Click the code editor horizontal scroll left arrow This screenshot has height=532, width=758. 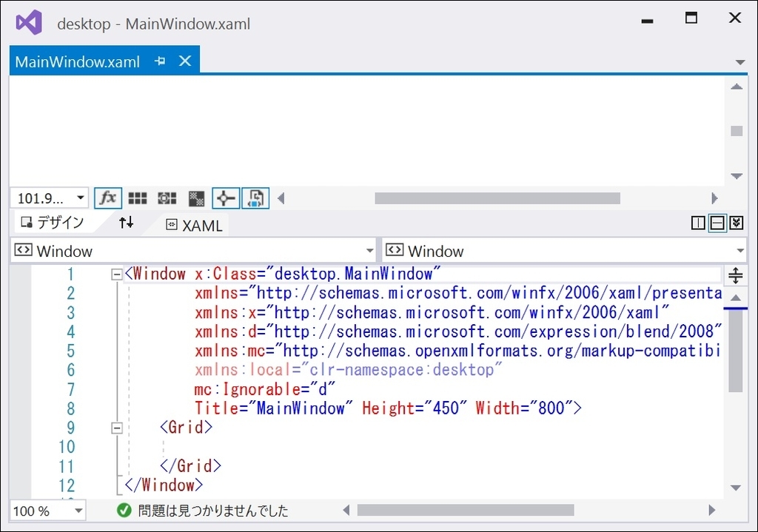tap(346, 510)
